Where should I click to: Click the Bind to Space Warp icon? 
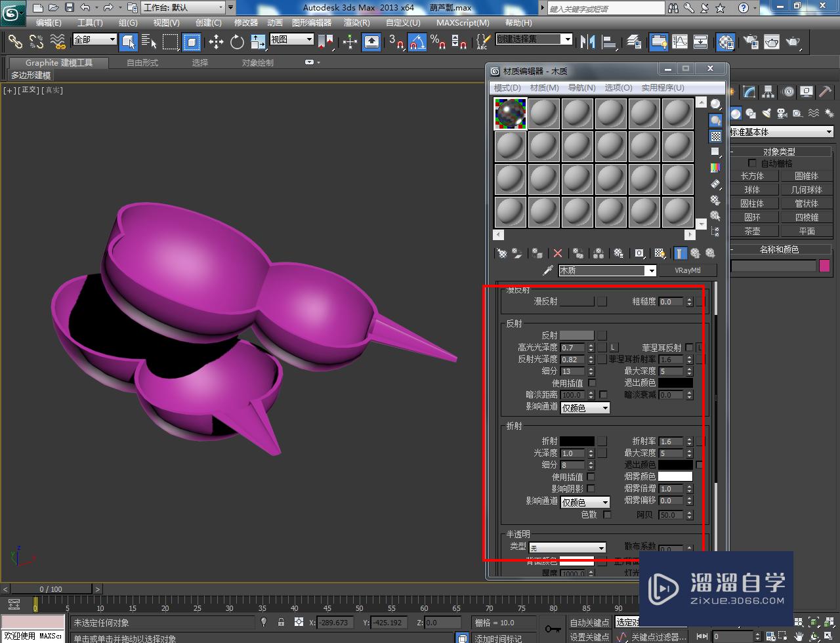click(x=58, y=43)
